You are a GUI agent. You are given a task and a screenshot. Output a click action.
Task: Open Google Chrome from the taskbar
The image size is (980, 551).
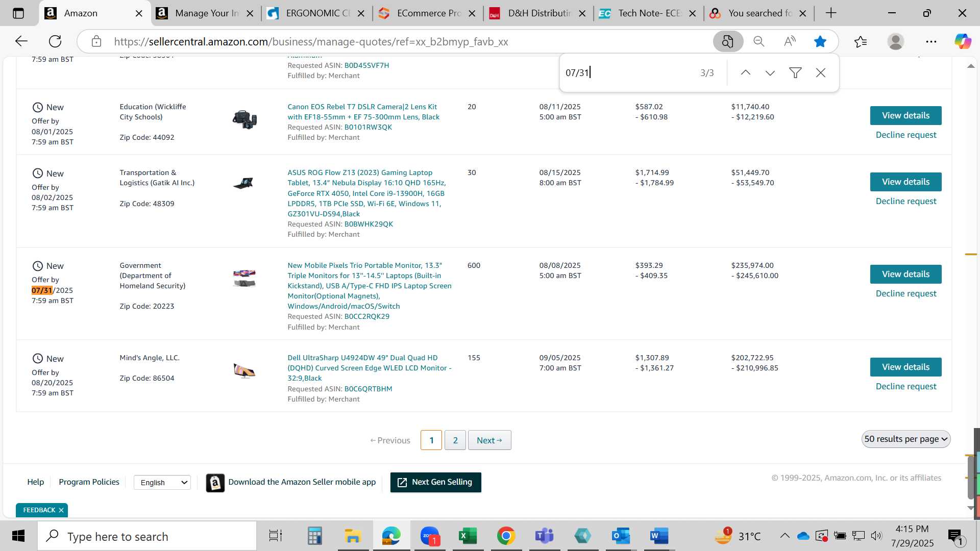tap(506, 536)
